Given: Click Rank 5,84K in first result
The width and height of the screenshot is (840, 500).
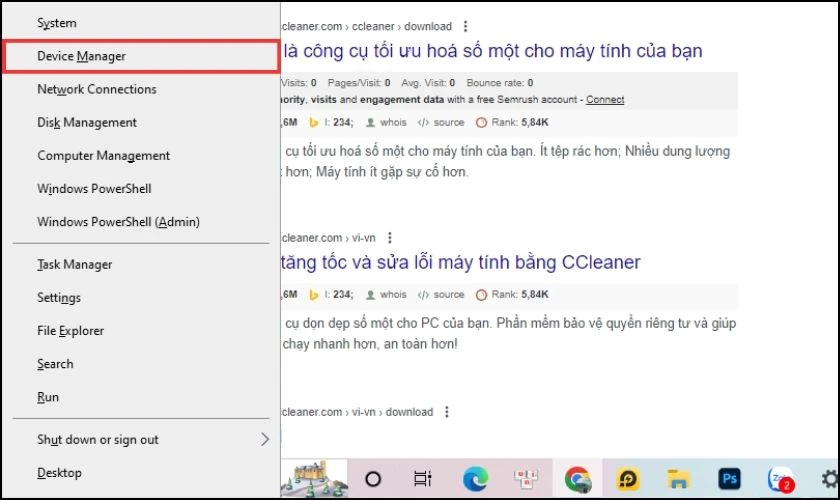Looking at the screenshot, I should [x=512, y=123].
